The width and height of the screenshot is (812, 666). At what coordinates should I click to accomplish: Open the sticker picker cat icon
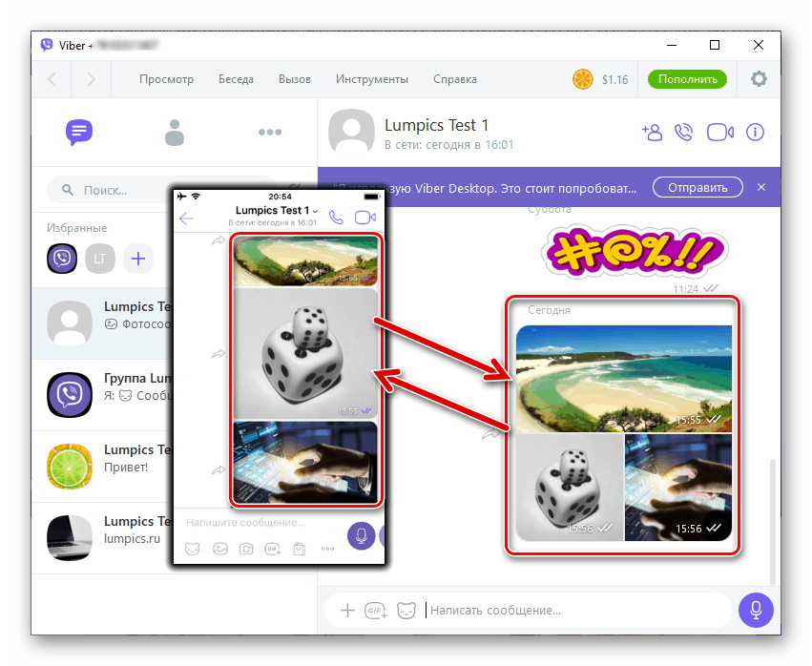pyautogui.click(x=406, y=610)
